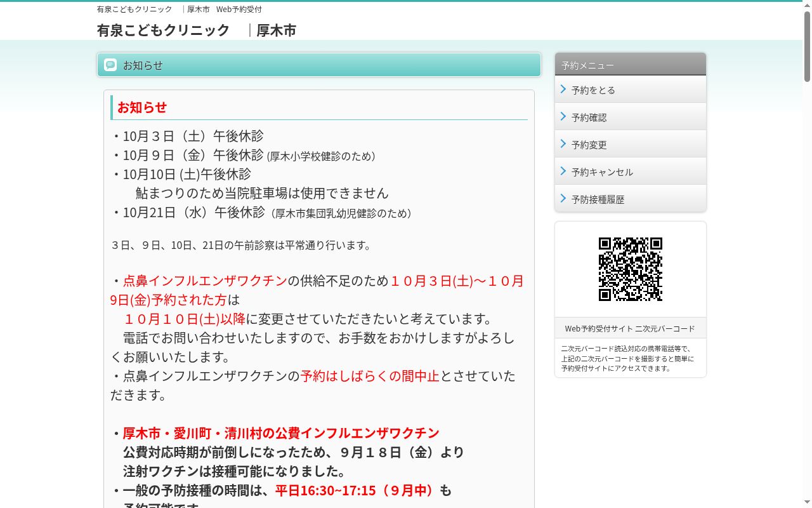Click the page vertical scrollbar thumb
The height and width of the screenshot is (508, 812).
[x=807, y=46]
